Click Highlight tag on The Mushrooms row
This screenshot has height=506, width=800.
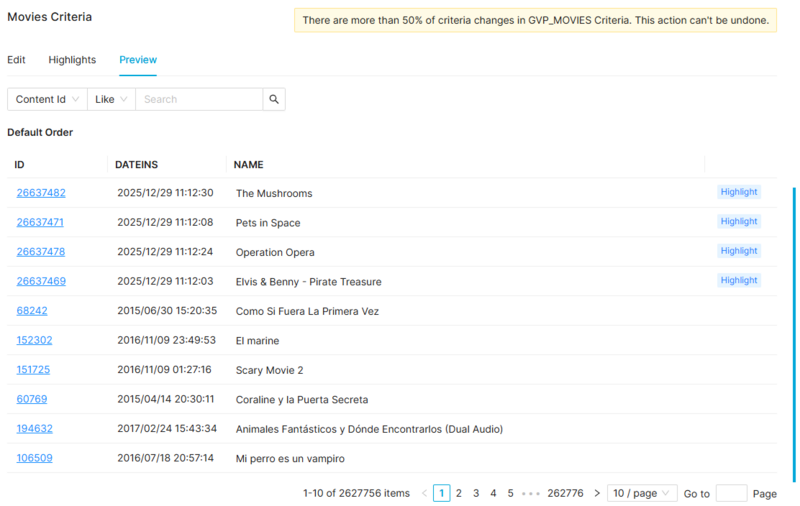pyautogui.click(x=739, y=192)
